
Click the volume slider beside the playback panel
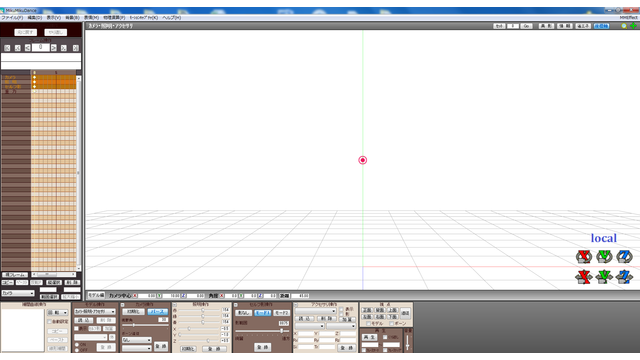[x=407, y=342]
